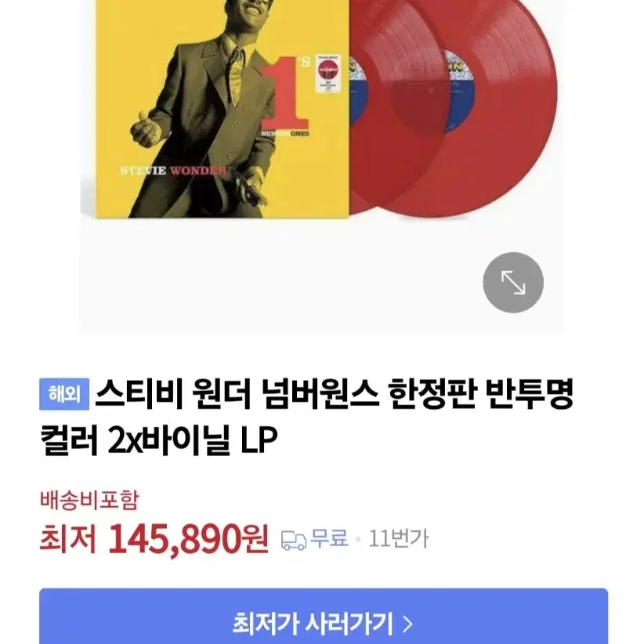Click the Target exclusive sticker on cover
Screen dimensions: 644x644
[328, 74]
